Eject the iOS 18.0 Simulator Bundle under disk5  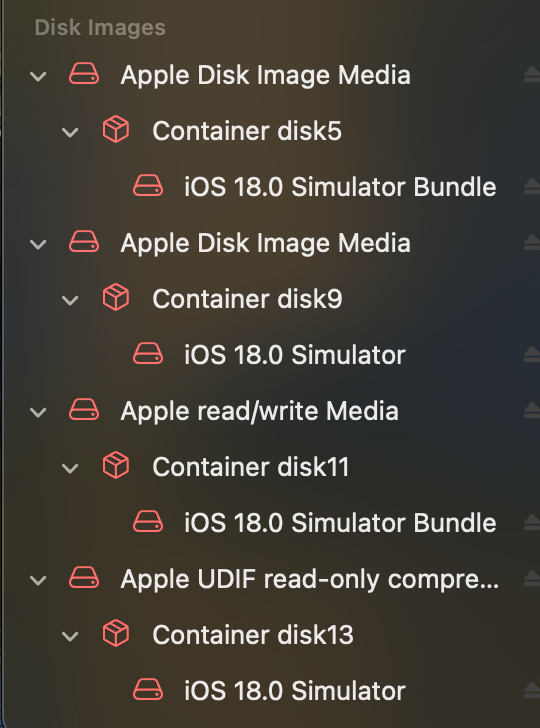[532, 187]
